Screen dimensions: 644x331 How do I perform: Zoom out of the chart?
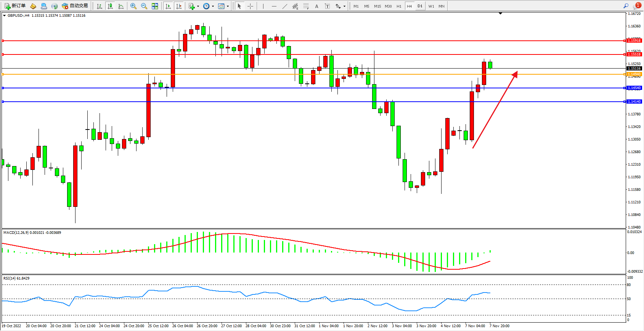click(x=144, y=6)
